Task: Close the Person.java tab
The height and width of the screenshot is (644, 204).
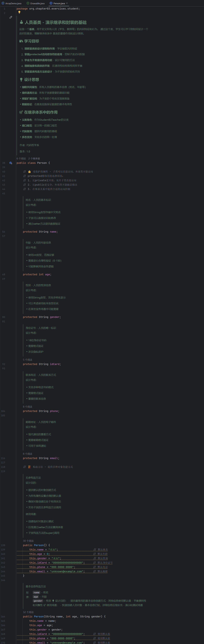Action: coord(67,3)
